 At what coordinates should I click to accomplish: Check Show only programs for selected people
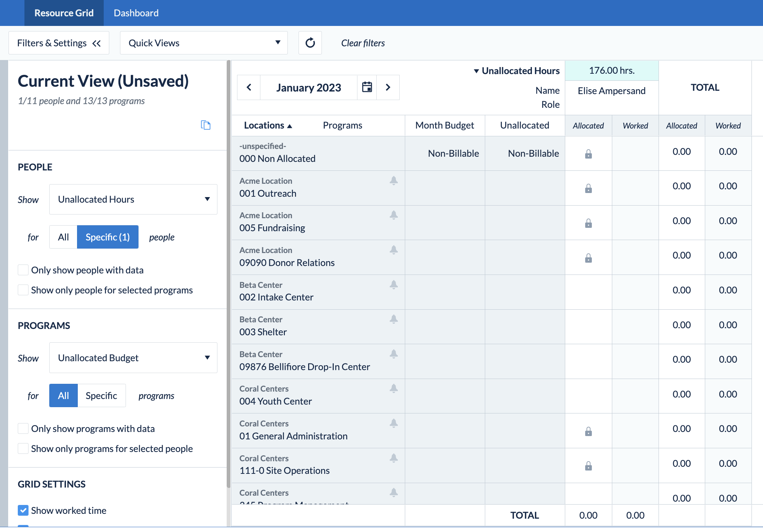23,448
